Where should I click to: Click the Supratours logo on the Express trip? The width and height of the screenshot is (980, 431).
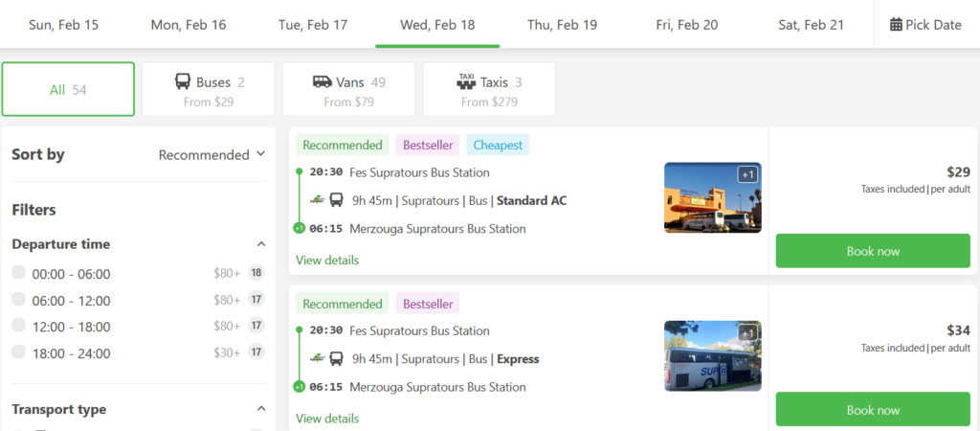[x=317, y=359]
